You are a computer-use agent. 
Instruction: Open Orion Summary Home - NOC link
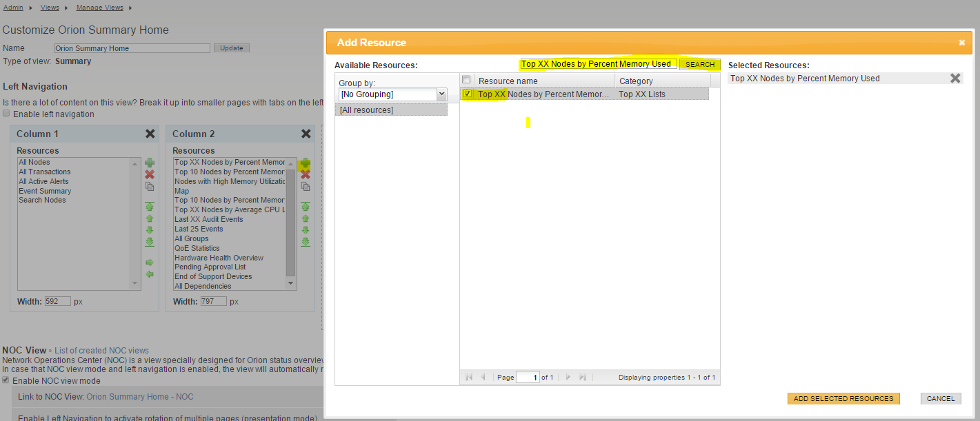[140, 397]
